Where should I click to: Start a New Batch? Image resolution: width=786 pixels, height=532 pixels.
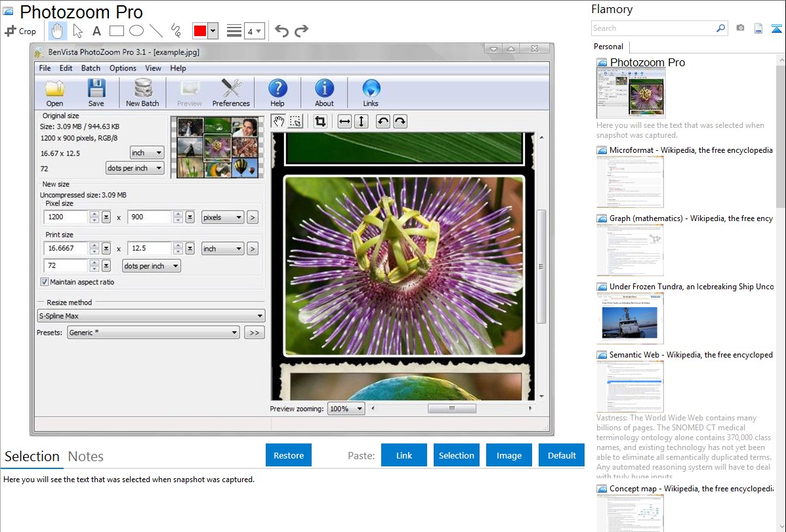(142, 92)
